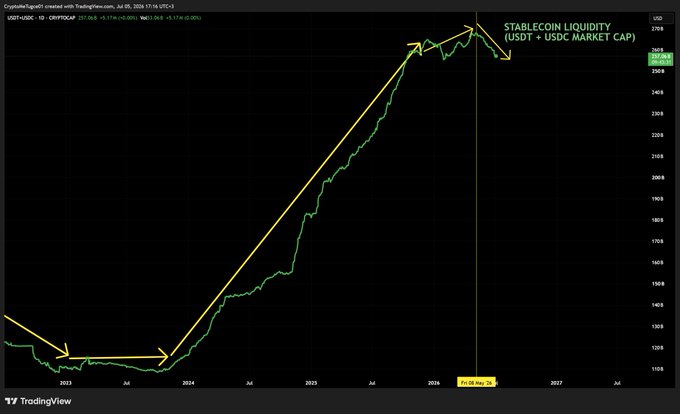Click the 240B price axis label
Image resolution: width=680 pixels, height=414 pixels.
pos(657,92)
